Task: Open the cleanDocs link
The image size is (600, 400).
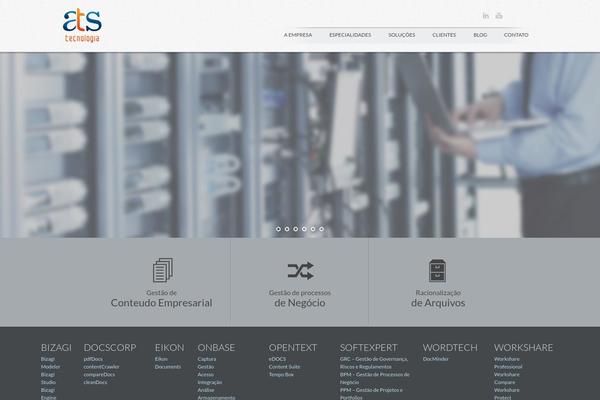Action: pos(95,382)
